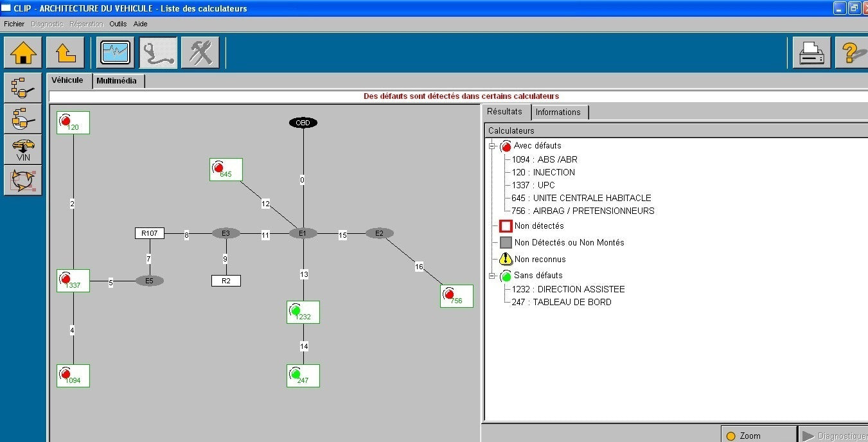Viewport: 868px width, 442px height.
Task: Open the Fichier menu
Action: [x=14, y=24]
